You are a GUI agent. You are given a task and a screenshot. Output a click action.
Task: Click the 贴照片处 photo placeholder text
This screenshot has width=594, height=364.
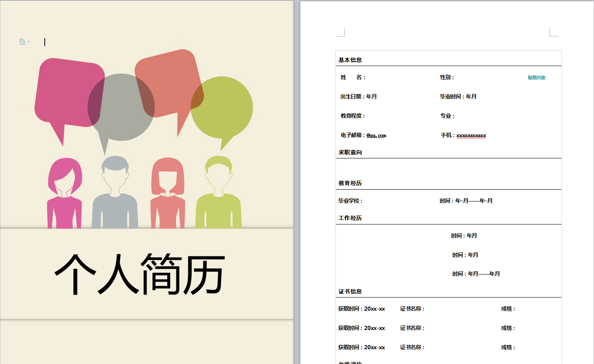pyautogui.click(x=537, y=78)
